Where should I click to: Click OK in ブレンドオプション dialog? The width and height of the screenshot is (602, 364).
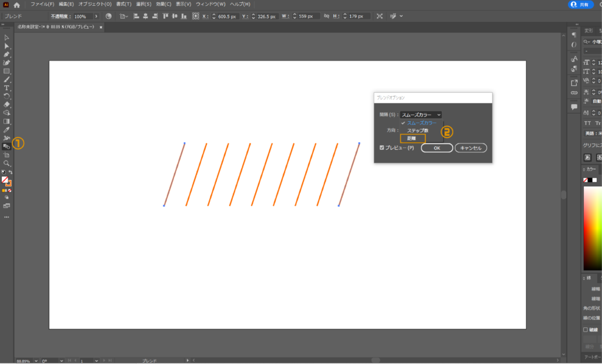[x=437, y=148]
